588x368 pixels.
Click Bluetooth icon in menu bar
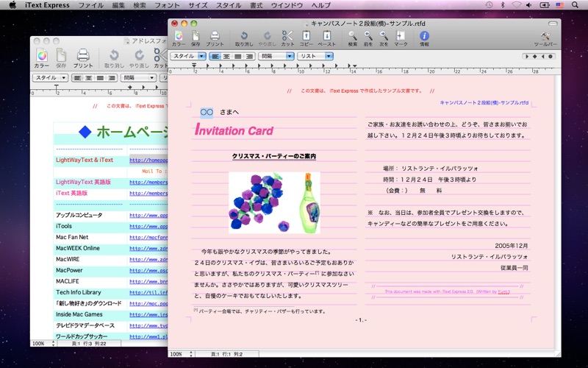[x=503, y=5]
